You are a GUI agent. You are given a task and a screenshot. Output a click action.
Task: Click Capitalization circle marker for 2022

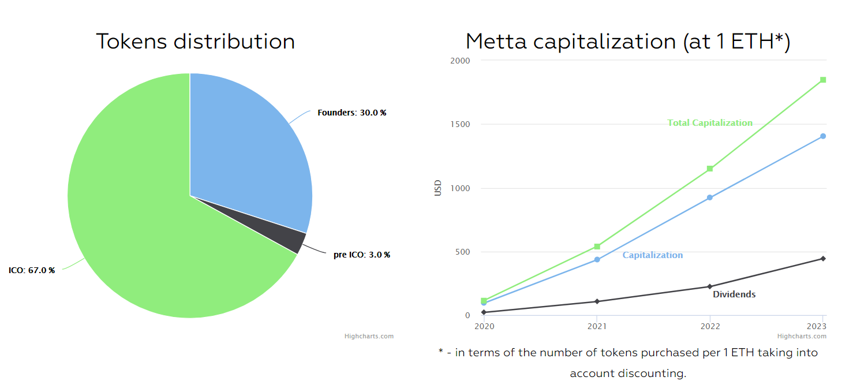(710, 197)
